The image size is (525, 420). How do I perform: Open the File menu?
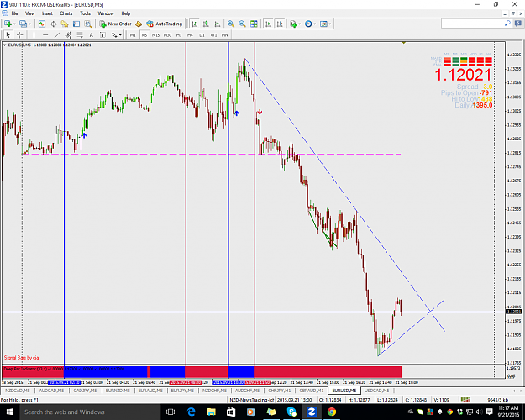(14, 13)
